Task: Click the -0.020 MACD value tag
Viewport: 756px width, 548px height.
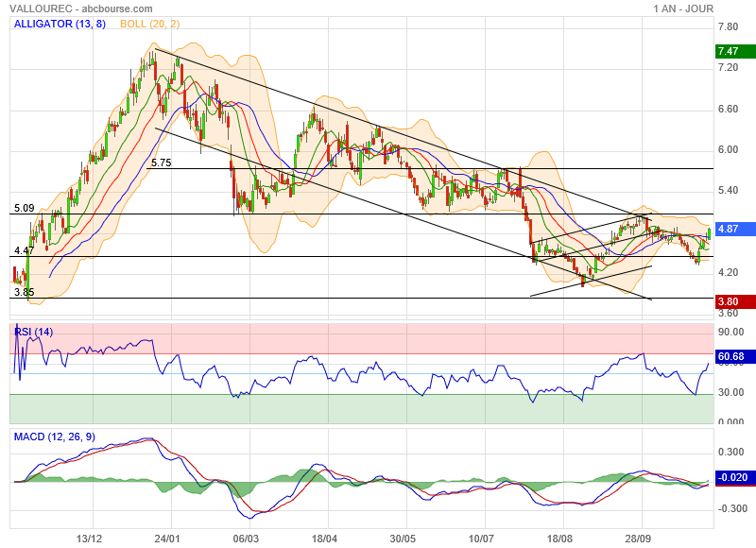Action: click(x=736, y=478)
